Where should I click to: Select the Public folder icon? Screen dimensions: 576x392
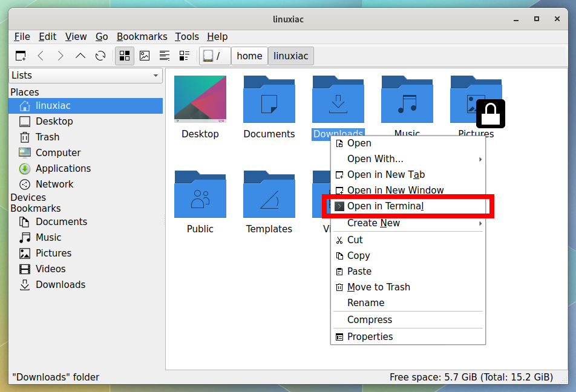200,194
